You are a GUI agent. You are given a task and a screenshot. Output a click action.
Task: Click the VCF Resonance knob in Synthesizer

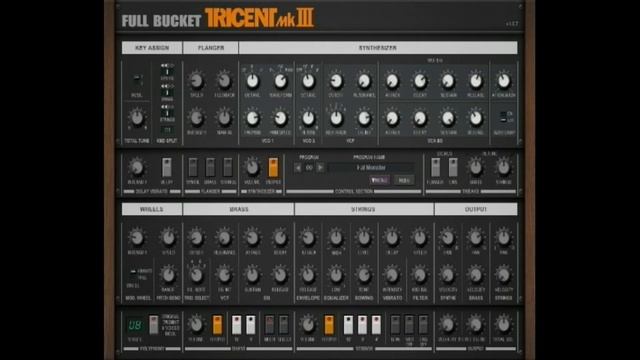364,81
